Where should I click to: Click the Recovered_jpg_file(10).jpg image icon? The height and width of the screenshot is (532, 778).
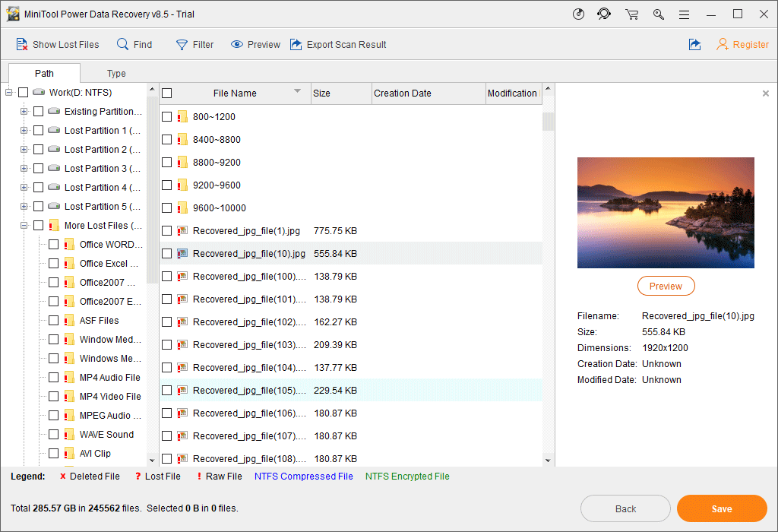tap(182, 254)
